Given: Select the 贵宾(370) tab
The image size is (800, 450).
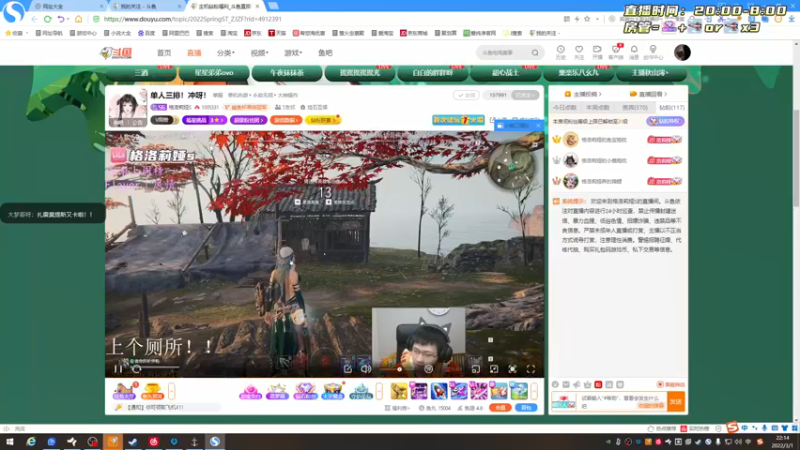Looking at the screenshot, I should coord(635,108).
